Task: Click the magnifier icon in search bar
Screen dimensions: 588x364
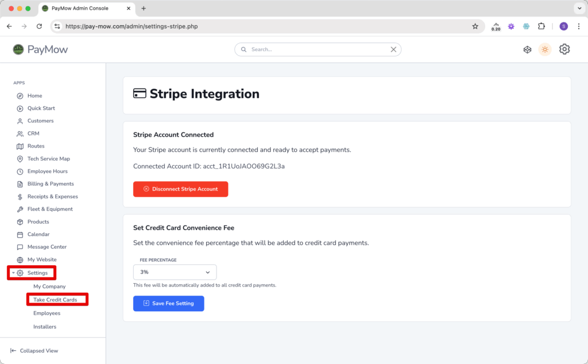Action: pyautogui.click(x=243, y=49)
